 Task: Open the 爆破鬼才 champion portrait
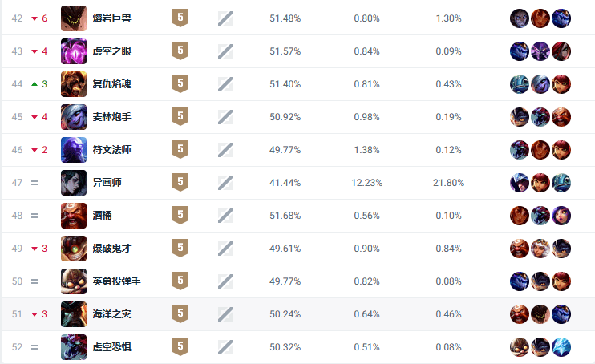74,249
